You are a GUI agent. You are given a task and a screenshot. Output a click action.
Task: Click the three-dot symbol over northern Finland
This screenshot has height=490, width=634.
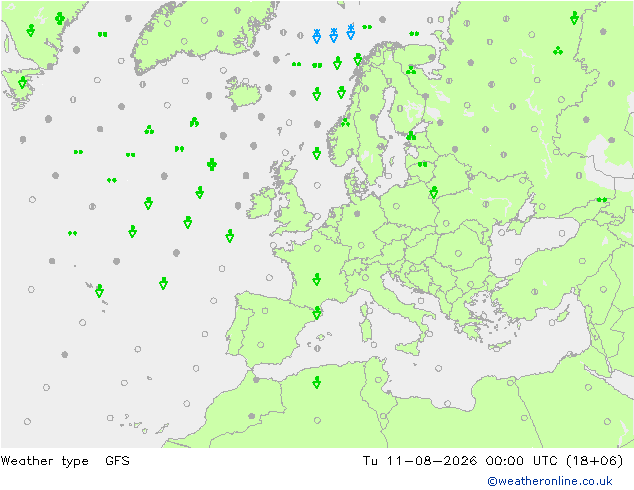click(411, 70)
